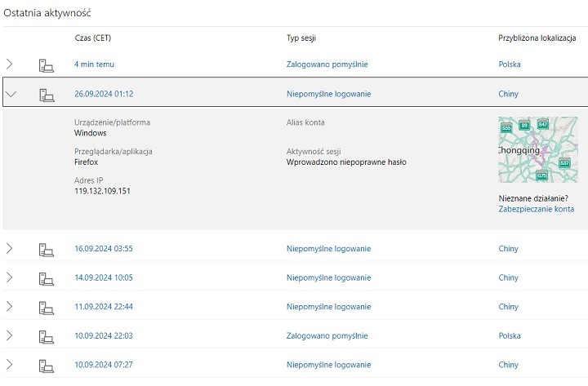Click 'Zalogowano pomyślnie' in the 10.09.2024 22:03 row
Image resolution: width=588 pixels, height=386 pixels.
click(327, 335)
